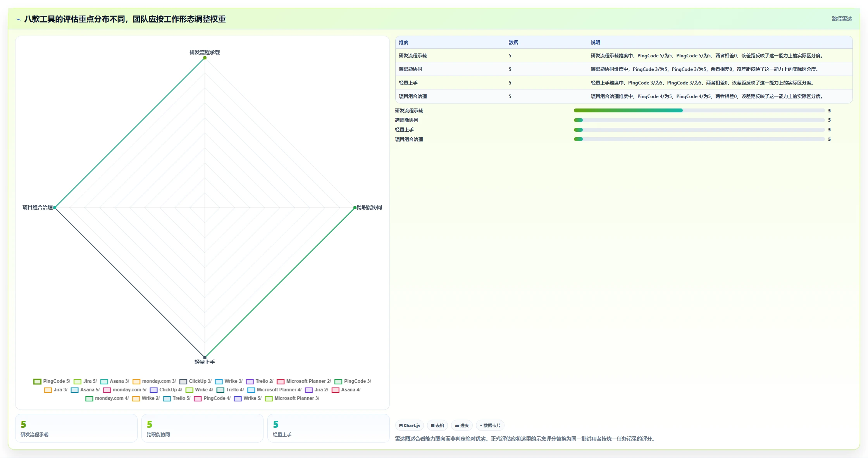This screenshot has height=458, width=868.
Task: Click the small icon before the page title
Action: point(18,19)
